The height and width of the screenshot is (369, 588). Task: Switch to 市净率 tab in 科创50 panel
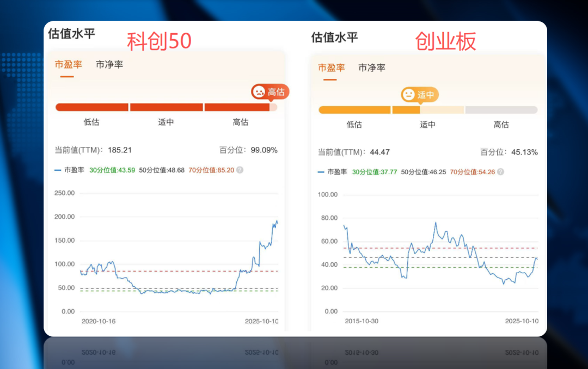click(109, 64)
